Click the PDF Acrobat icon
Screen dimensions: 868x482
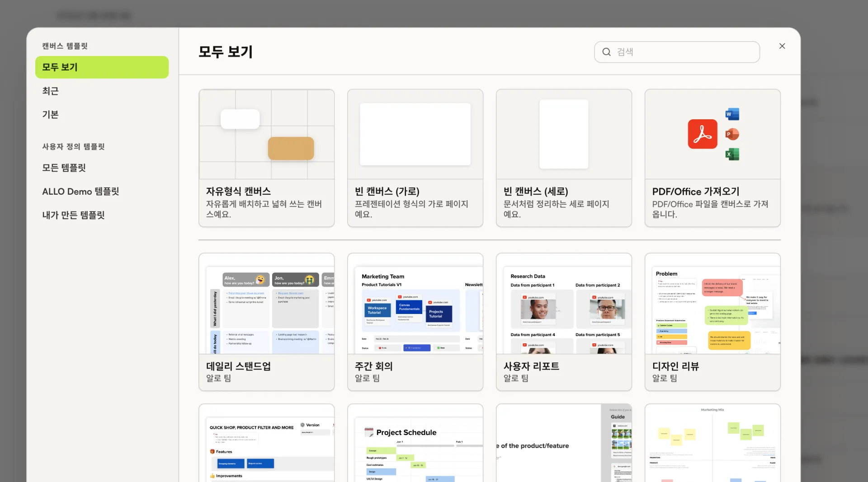coord(703,134)
